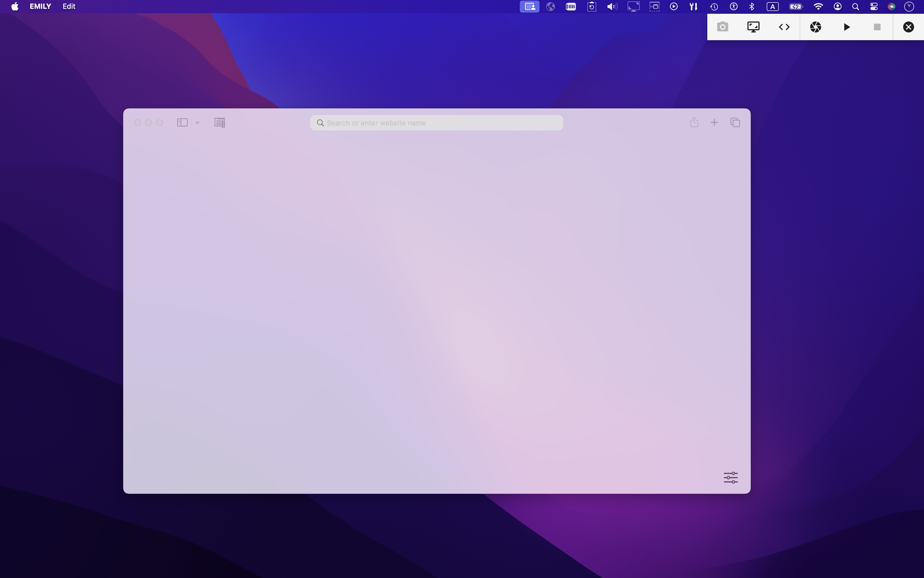Image resolution: width=924 pixels, height=578 pixels.
Task: Close the capture toolbar with X button
Action: (x=908, y=27)
